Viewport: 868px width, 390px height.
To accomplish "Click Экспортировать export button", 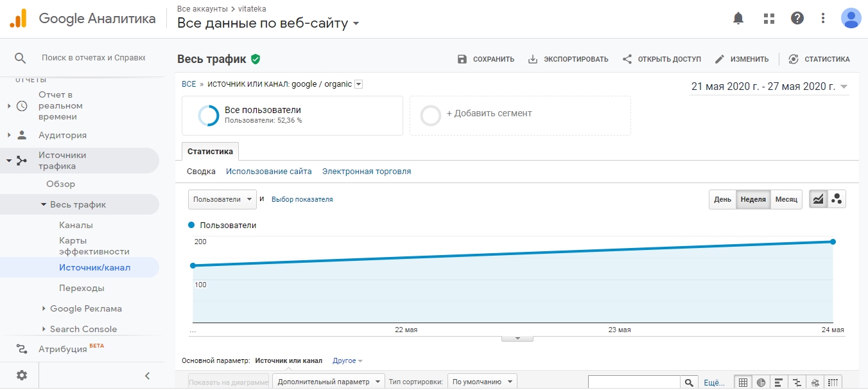I will (568, 59).
